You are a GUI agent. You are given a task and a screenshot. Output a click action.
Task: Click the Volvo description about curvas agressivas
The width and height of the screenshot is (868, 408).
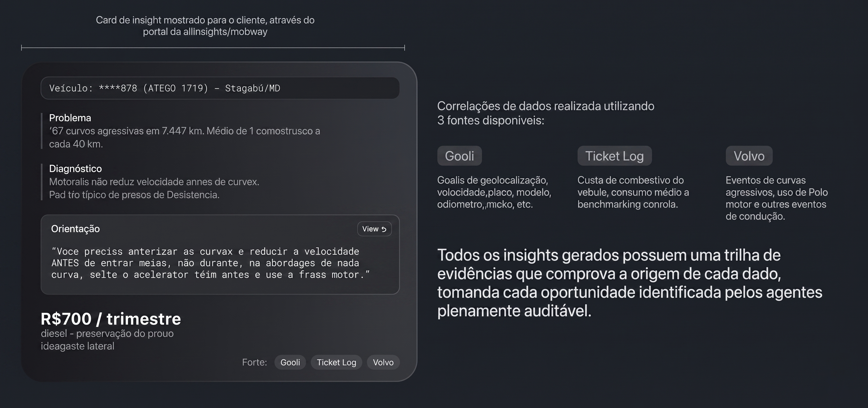(776, 198)
